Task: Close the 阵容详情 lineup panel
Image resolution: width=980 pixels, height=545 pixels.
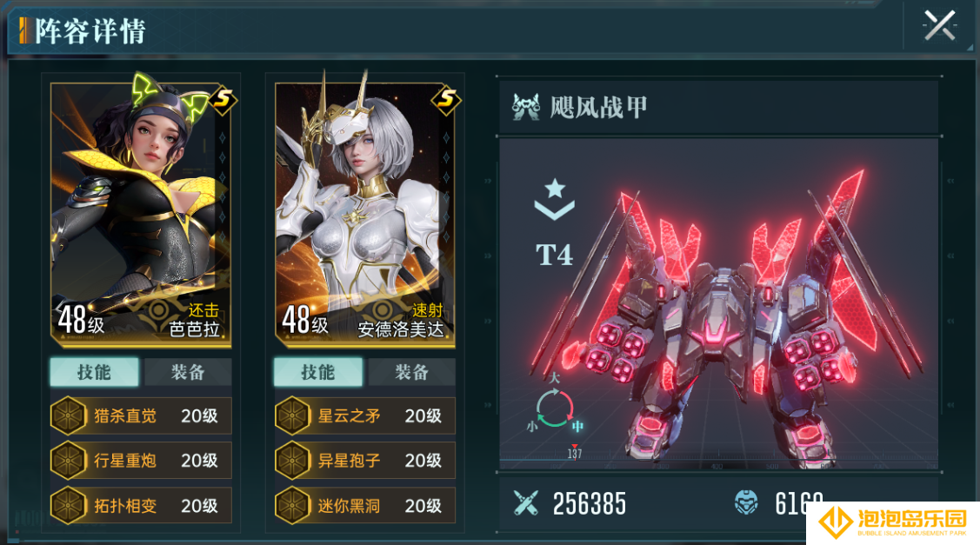Action: click(939, 25)
